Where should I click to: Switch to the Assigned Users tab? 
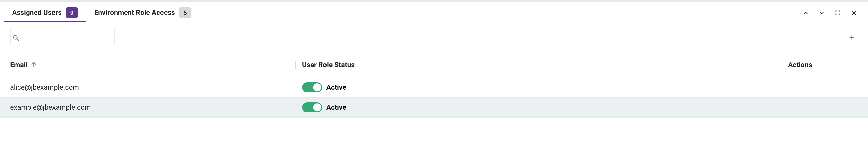coord(37,13)
